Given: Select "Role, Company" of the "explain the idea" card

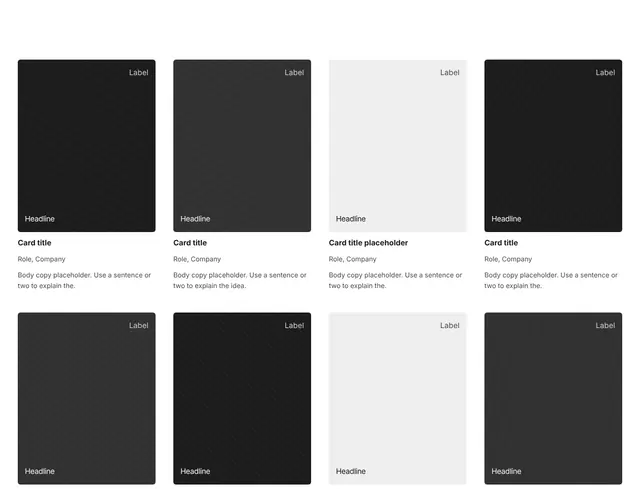Looking at the screenshot, I should point(197,259).
